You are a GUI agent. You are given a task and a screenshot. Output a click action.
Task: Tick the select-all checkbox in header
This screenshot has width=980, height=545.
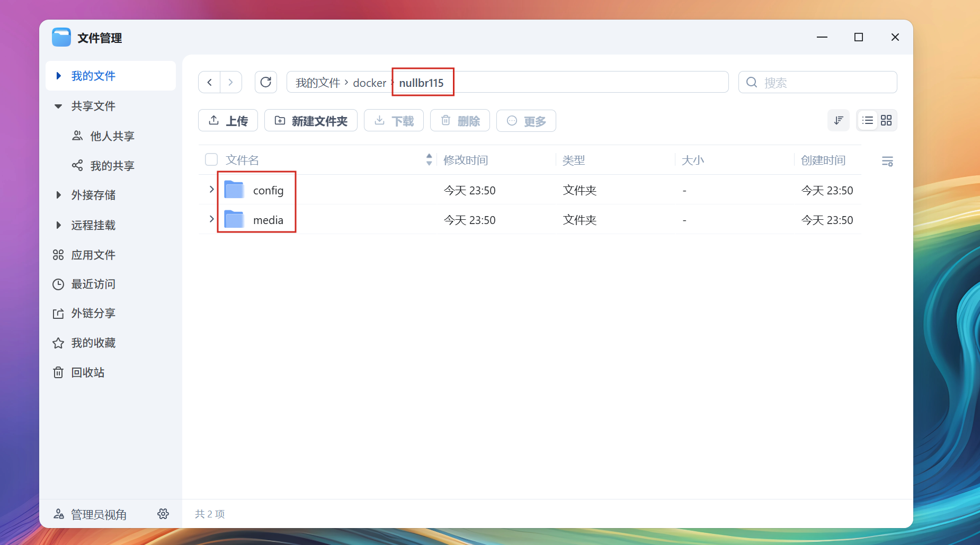tap(211, 159)
